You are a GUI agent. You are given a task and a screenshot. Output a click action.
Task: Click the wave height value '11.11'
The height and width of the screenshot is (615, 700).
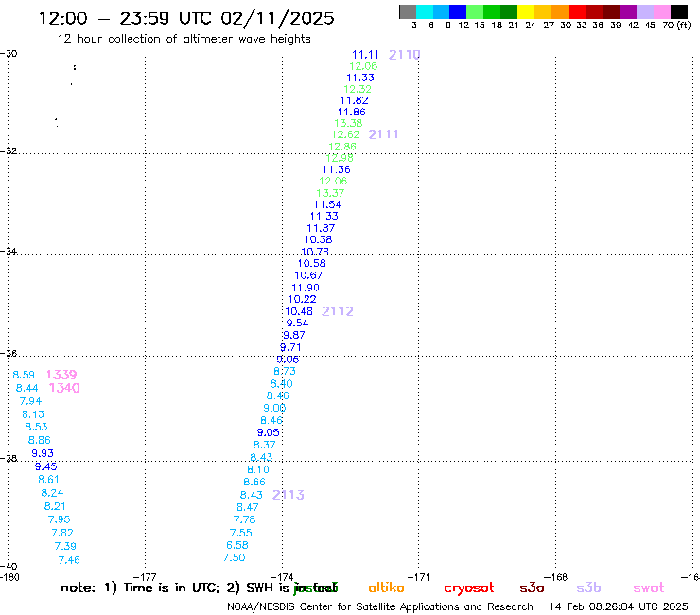click(365, 55)
